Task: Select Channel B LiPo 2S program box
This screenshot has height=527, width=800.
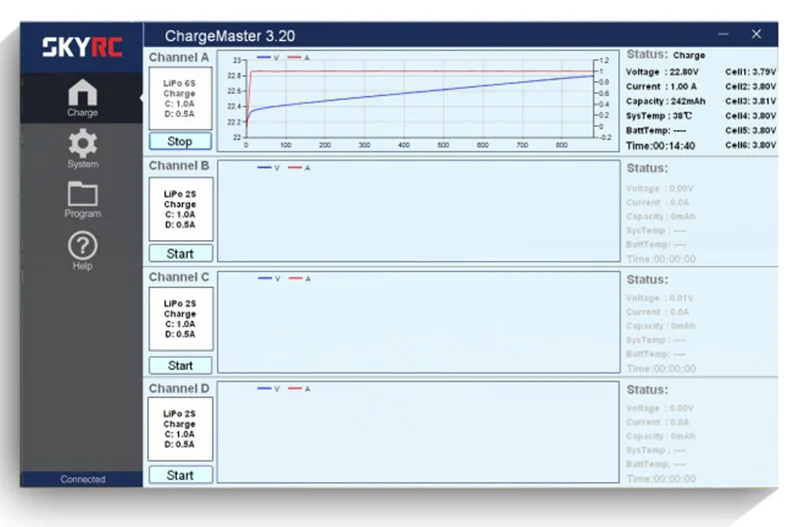Action: coord(181,209)
